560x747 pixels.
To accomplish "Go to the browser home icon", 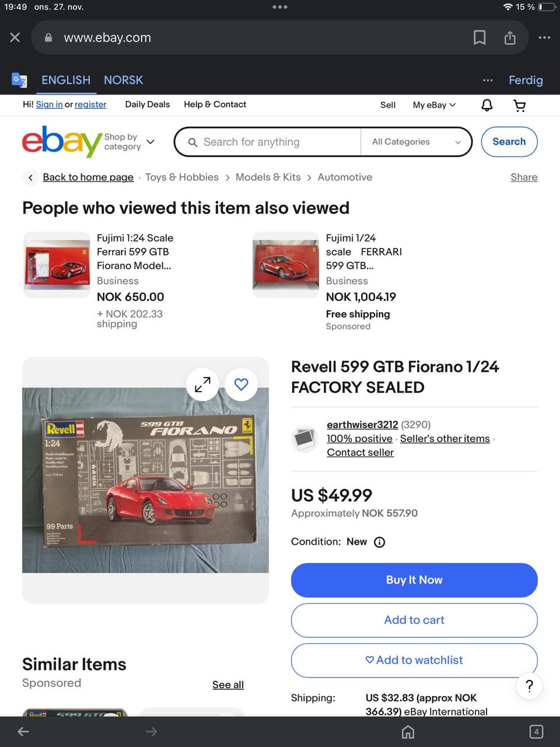I will [408, 731].
